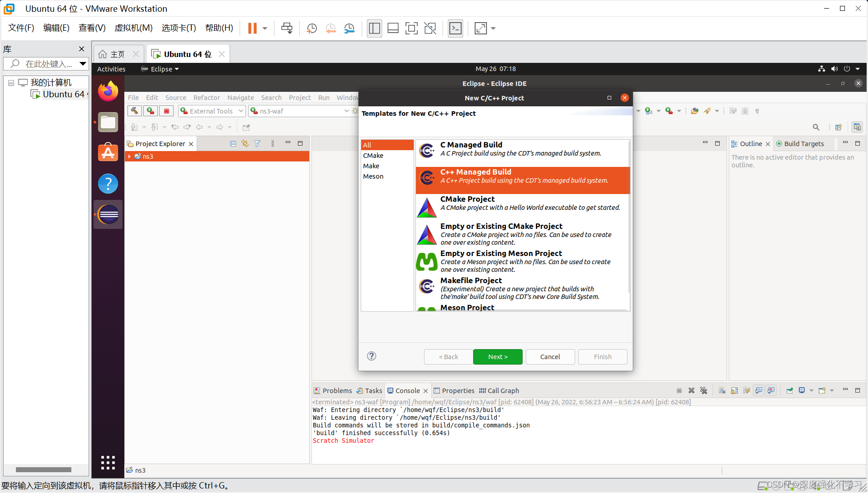Choose the Makefile Project template
Screen dimensions: 868x493
coord(523,289)
